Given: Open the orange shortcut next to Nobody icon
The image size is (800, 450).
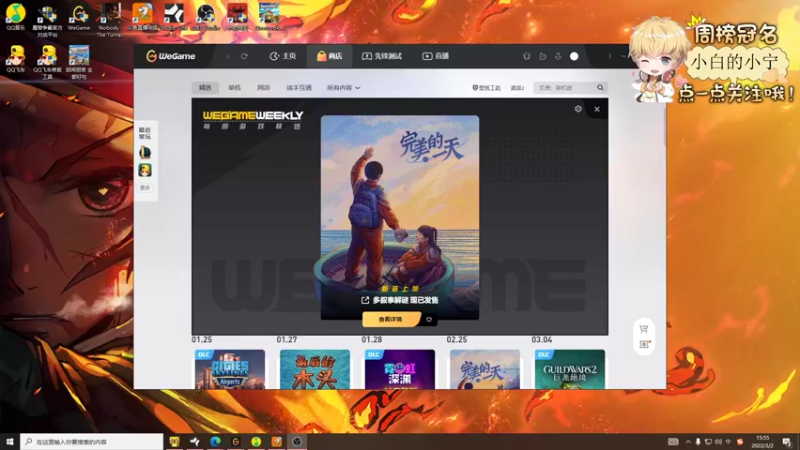Looking at the screenshot, I should 142,17.
